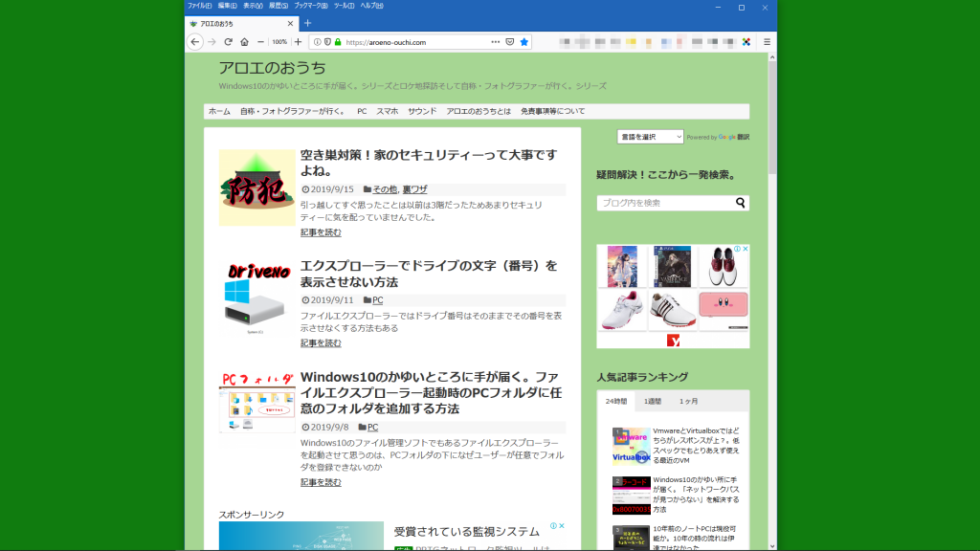Open page actions three-dot menu in address bar
The height and width of the screenshot is (551, 980).
click(x=495, y=42)
